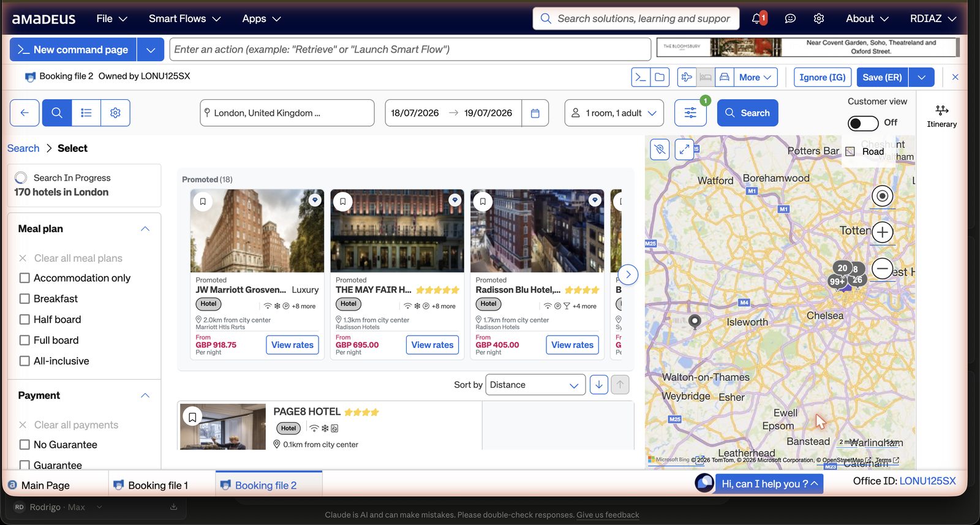The image size is (980, 525).
Task: Open the New command page dropdown arrow
Action: 151,50
